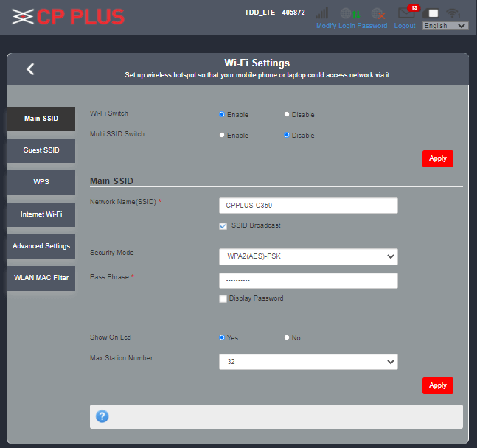Click the signal strength bars icon

322,13
